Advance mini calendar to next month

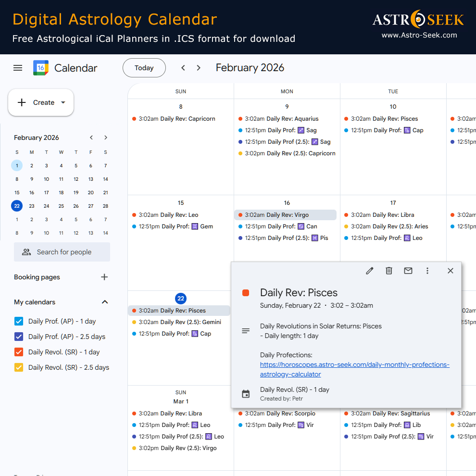pyautogui.click(x=106, y=138)
